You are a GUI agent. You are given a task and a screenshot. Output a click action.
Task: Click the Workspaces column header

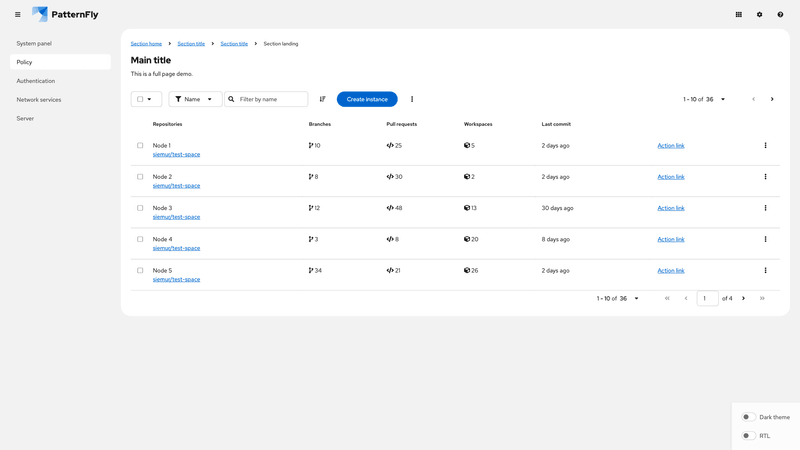click(x=478, y=124)
